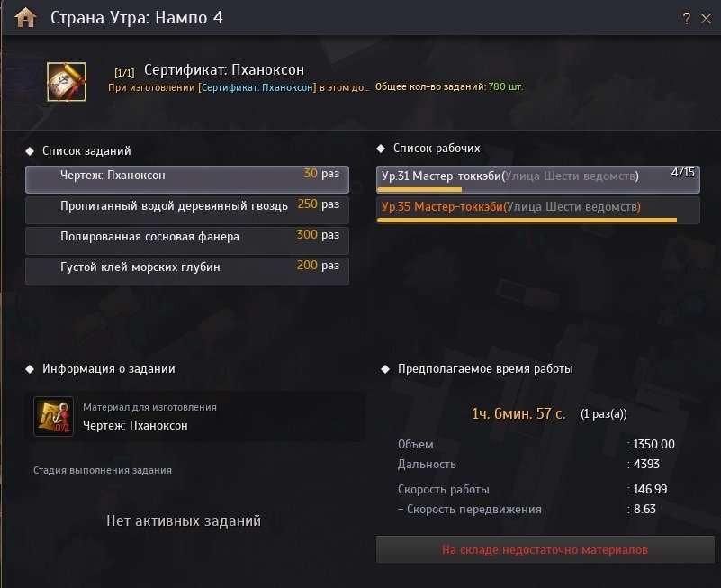The width and height of the screenshot is (721, 588).
Task: Click the Ур.31 worker stamina bar
Action: 419,190
